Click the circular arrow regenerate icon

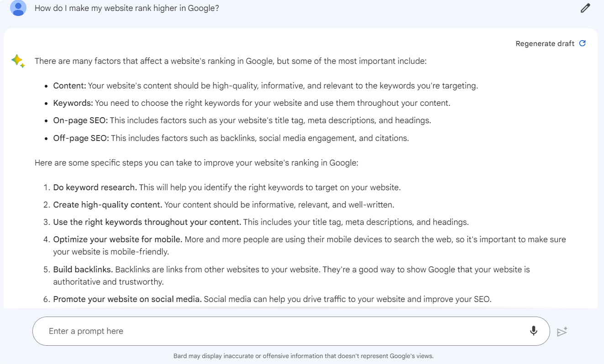(x=582, y=43)
